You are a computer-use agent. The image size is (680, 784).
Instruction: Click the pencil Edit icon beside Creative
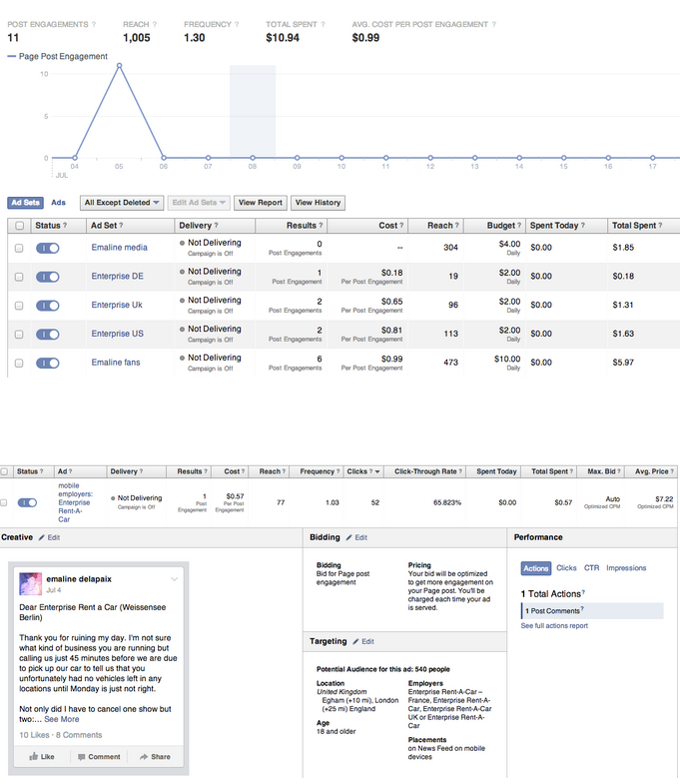(42, 537)
